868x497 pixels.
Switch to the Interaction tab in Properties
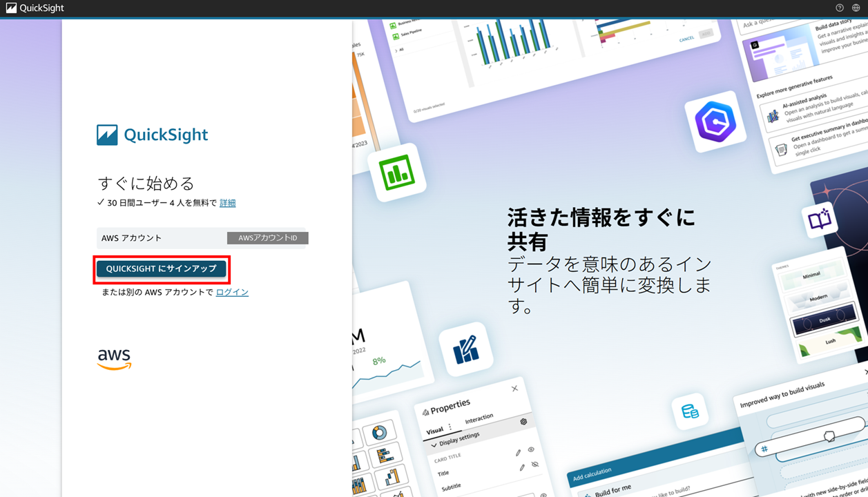pyautogui.click(x=479, y=418)
